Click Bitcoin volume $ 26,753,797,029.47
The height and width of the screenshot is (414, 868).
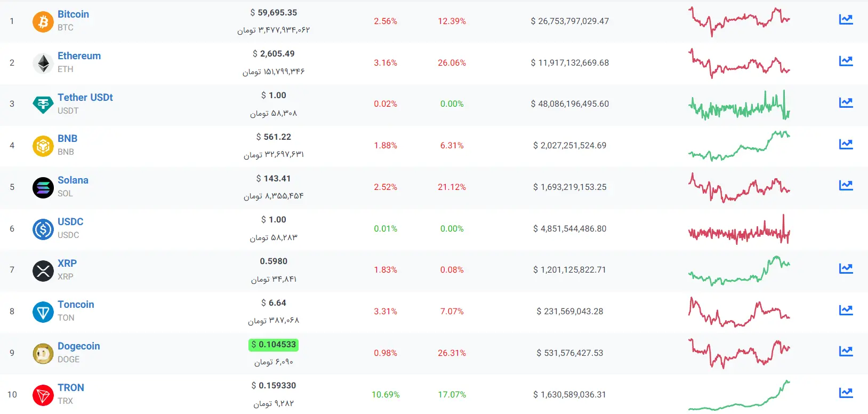(x=570, y=21)
